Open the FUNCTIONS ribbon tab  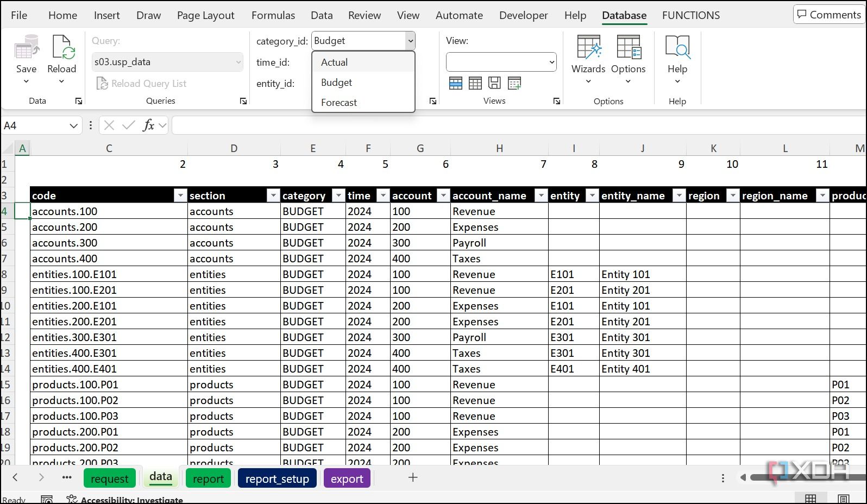click(691, 15)
